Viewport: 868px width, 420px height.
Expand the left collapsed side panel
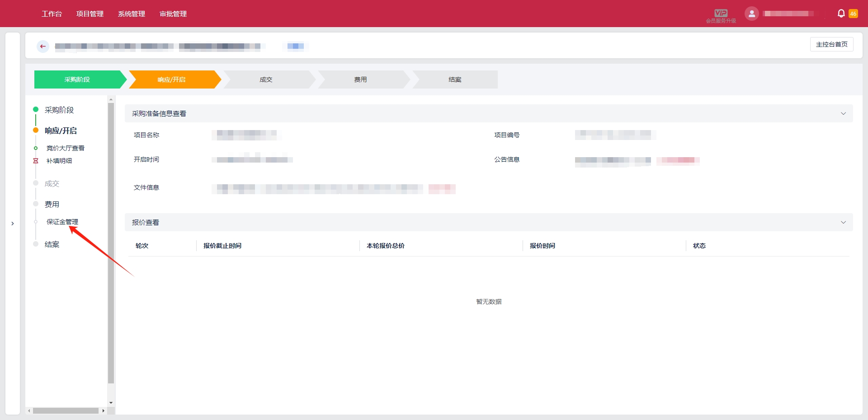[x=13, y=224]
